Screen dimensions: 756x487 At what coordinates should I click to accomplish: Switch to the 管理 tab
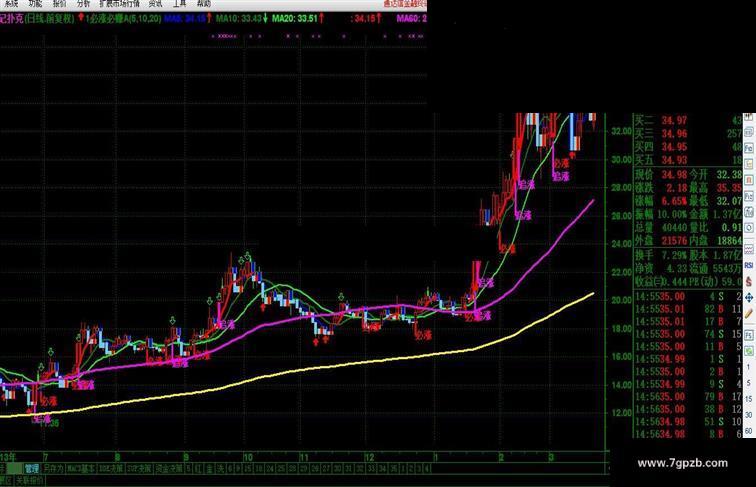click(32, 468)
